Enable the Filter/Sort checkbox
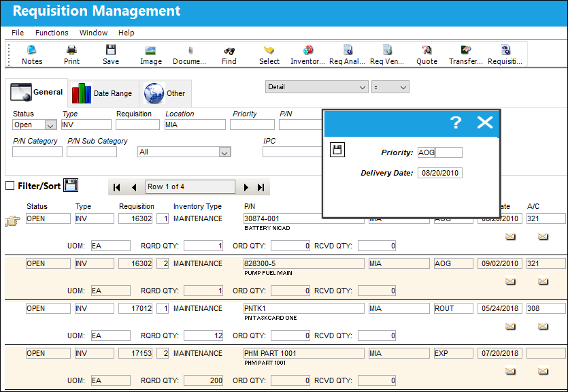Viewport: 568px width, 392px height. click(10, 186)
